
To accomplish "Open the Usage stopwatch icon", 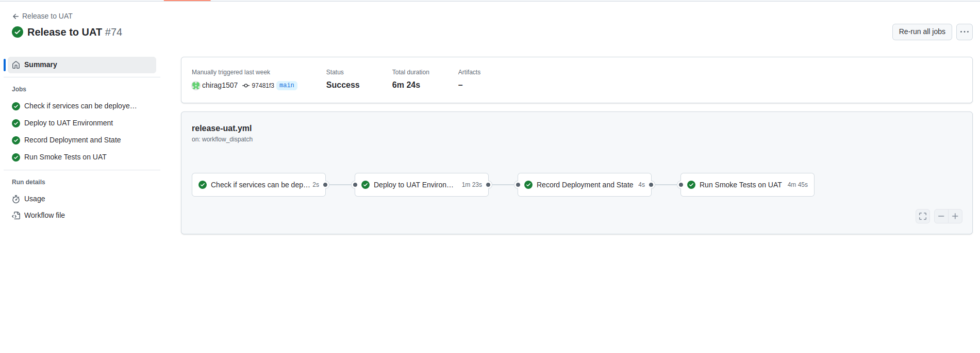I will click(16, 199).
